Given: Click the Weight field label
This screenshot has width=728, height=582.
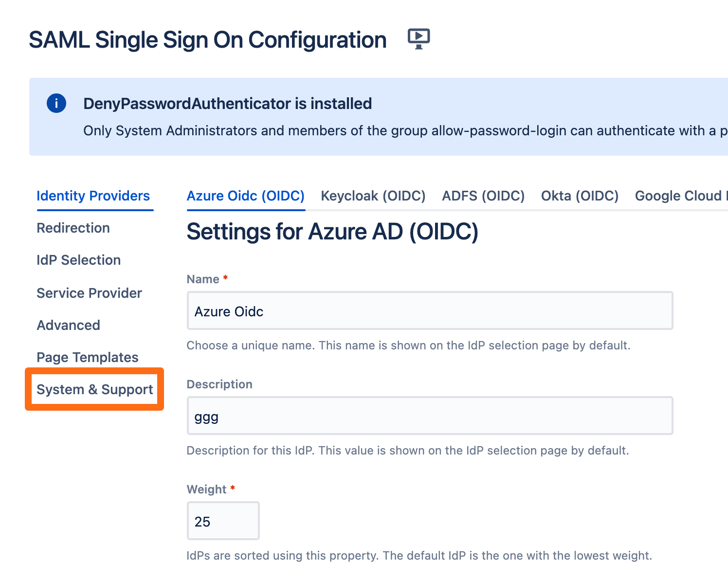Looking at the screenshot, I should [x=206, y=490].
